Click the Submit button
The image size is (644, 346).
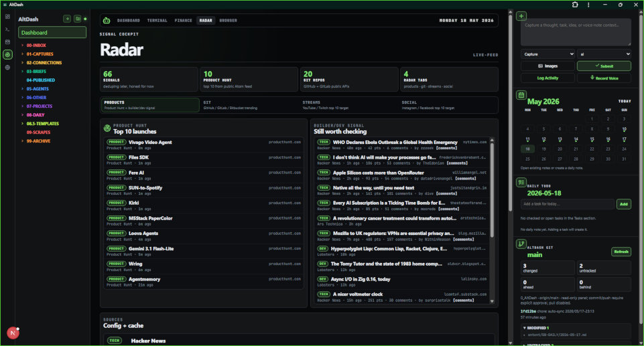pos(604,66)
